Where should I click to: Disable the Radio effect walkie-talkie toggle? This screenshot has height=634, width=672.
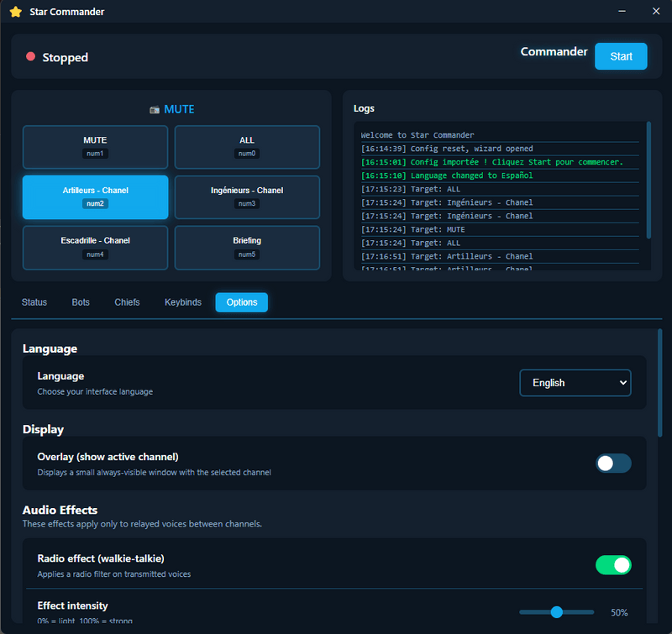(x=613, y=565)
